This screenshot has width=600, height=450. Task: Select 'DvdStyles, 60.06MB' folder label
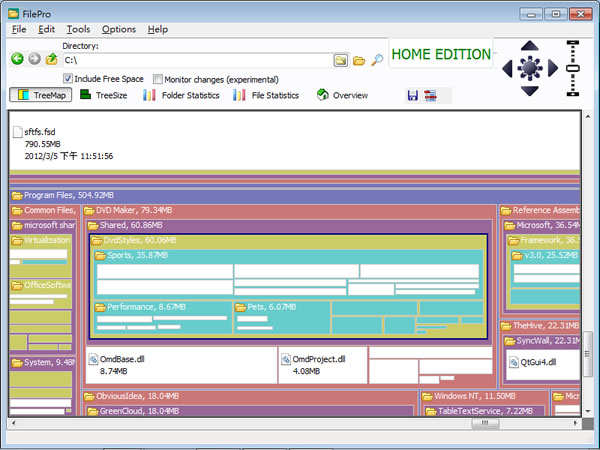(x=140, y=240)
